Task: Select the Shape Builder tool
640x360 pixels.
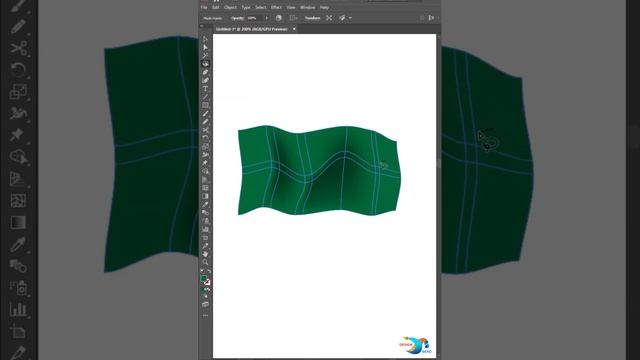Action: pyautogui.click(x=205, y=171)
